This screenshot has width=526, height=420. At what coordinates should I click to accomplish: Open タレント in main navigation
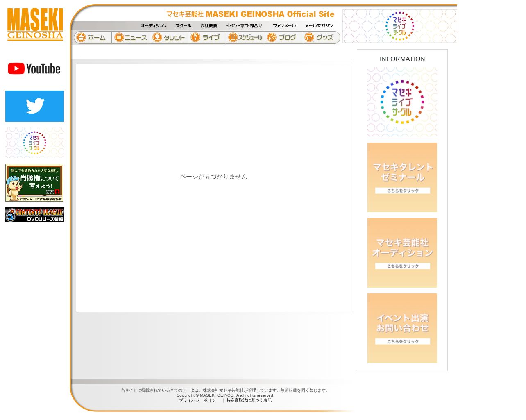point(169,37)
